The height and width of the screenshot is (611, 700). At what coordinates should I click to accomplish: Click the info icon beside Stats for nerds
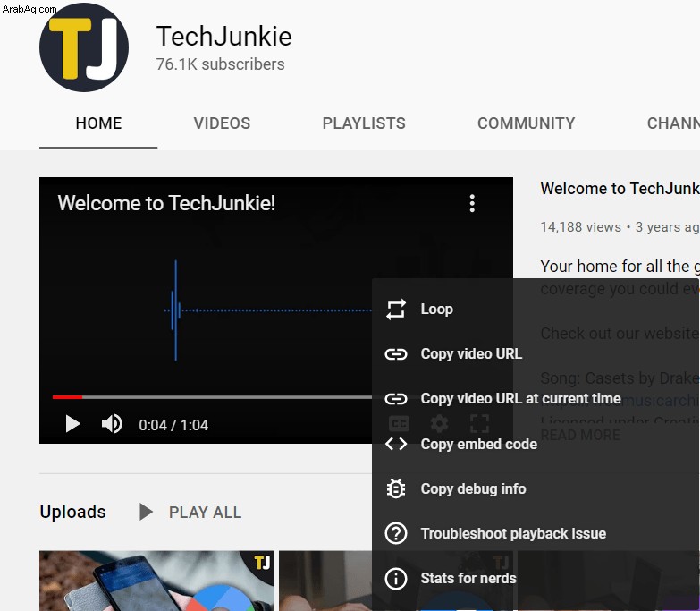(396, 579)
